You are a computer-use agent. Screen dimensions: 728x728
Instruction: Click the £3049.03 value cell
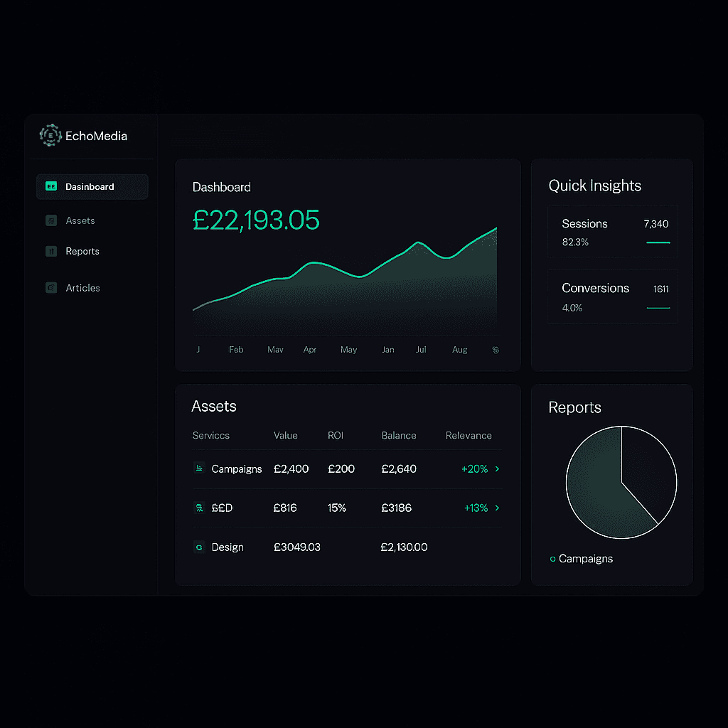pyautogui.click(x=297, y=547)
